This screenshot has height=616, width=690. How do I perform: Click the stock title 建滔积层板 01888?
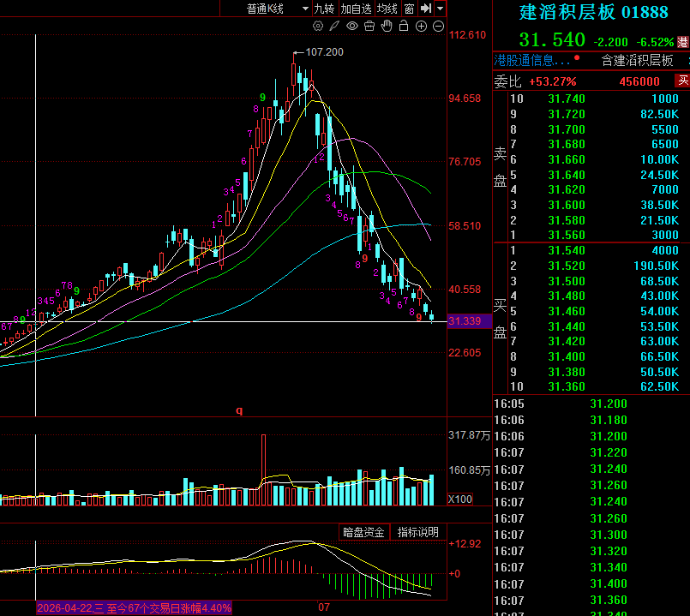[x=593, y=12]
